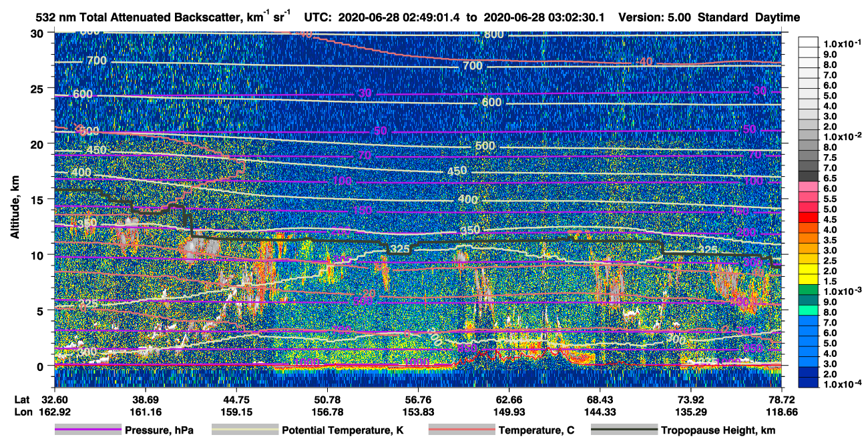Click the magenta Pressure line legend swatch
868x445 pixels.
[x=89, y=430]
